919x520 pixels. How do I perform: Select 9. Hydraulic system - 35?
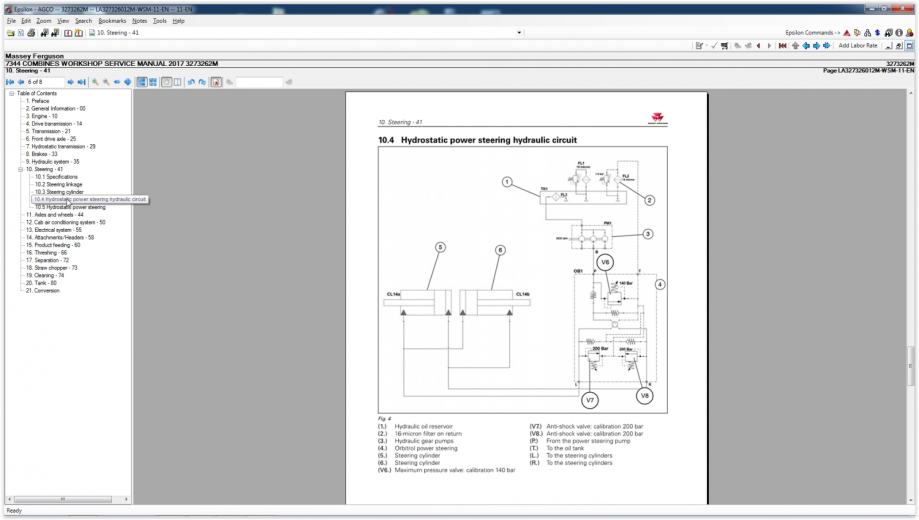pyautogui.click(x=52, y=162)
